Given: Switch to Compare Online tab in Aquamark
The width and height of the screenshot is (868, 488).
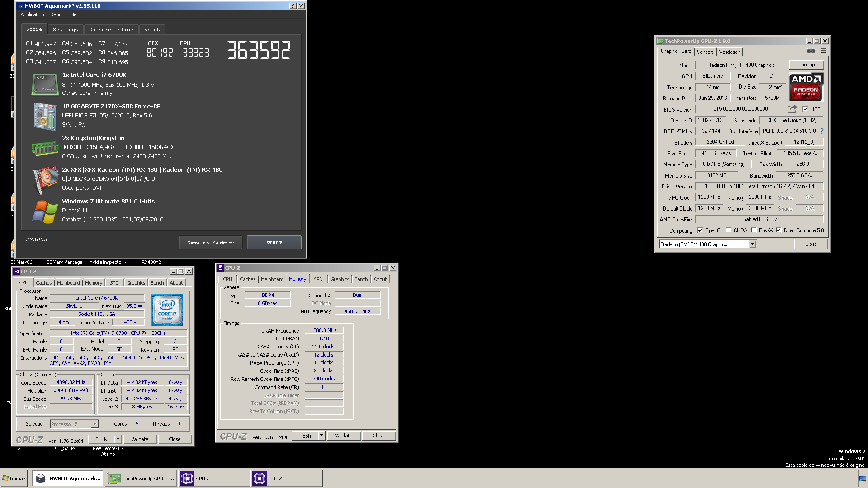Looking at the screenshot, I should point(111,29).
